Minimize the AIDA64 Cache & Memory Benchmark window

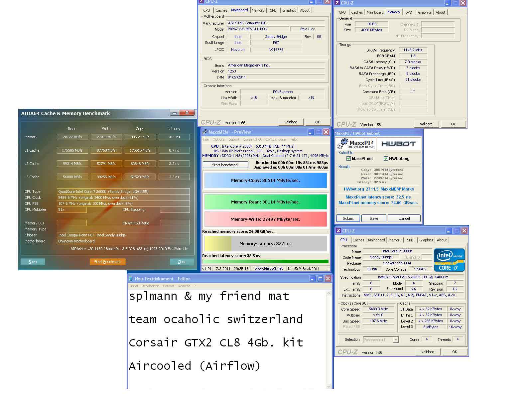175,113
